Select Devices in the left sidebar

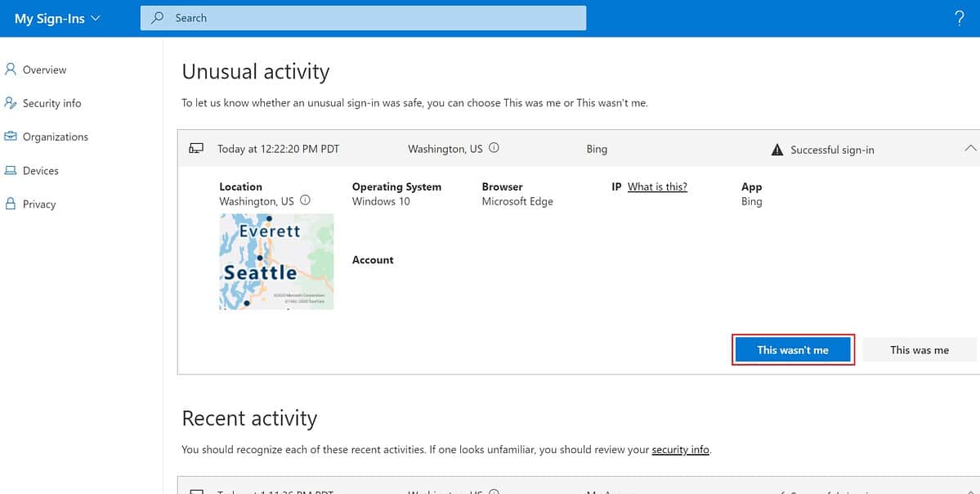click(x=41, y=170)
